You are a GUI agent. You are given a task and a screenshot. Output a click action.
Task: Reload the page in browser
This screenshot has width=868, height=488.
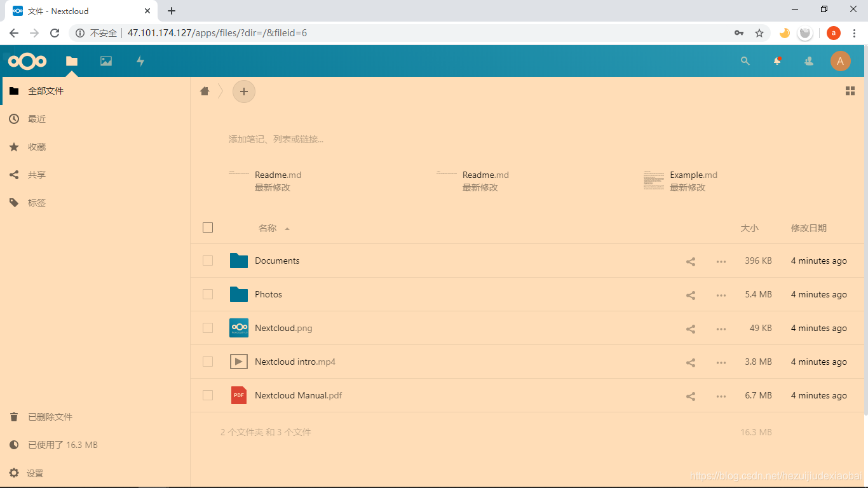pos(55,33)
